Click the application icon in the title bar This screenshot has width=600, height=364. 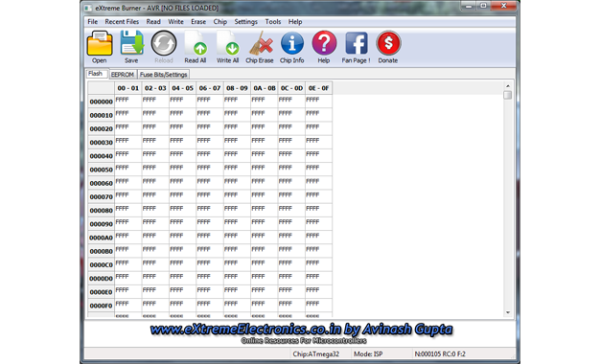(x=88, y=8)
